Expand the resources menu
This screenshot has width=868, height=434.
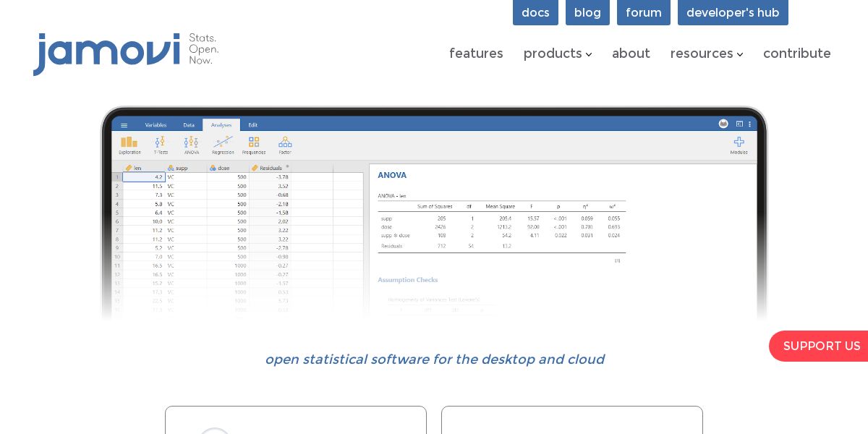[x=707, y=54]
